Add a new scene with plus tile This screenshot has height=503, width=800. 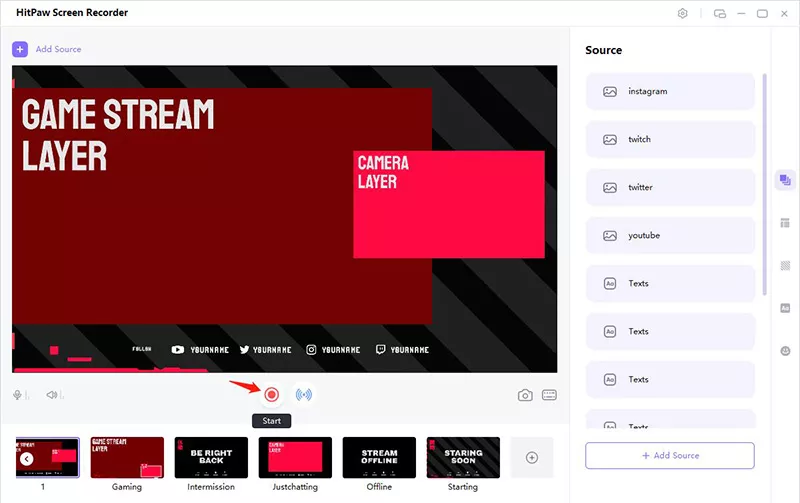click(532, 457)
